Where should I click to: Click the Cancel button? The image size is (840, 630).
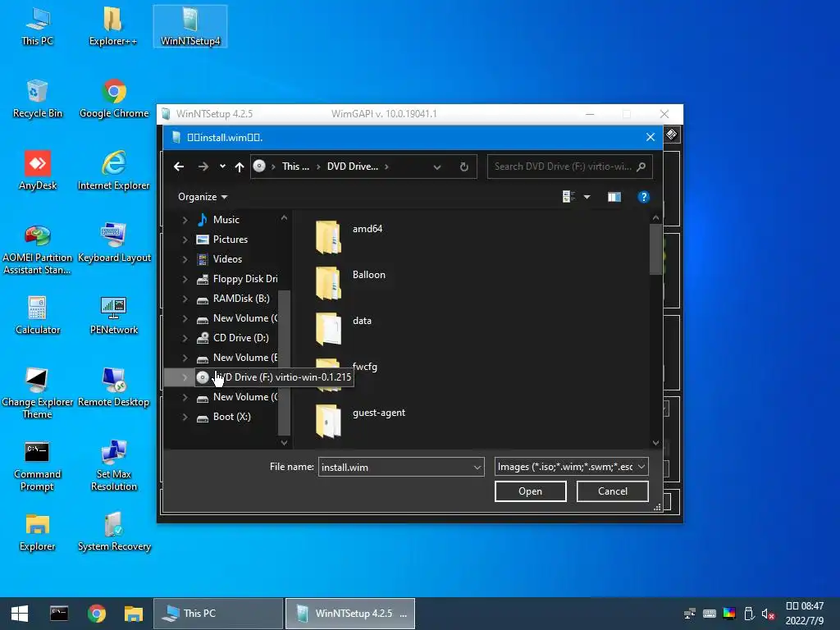point(612,491)
